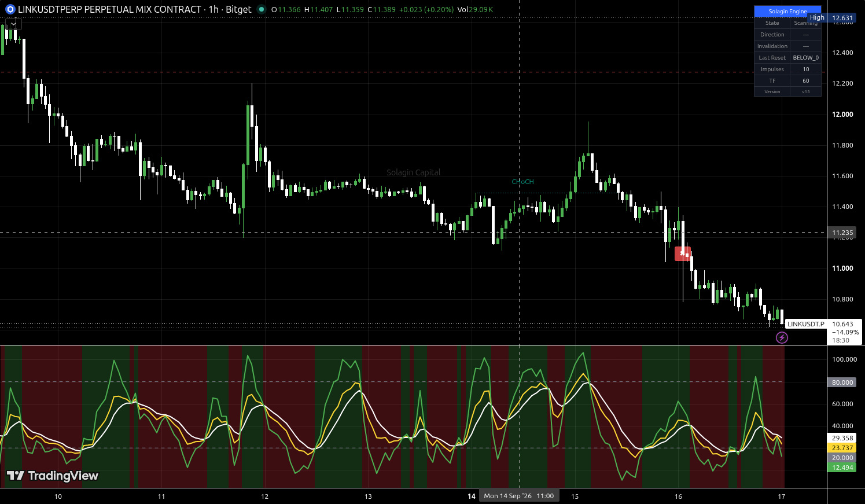Open the TradingView logo link
Viewport: 865px width, 504px height.
pyautogui.click(x=52, y=476)
